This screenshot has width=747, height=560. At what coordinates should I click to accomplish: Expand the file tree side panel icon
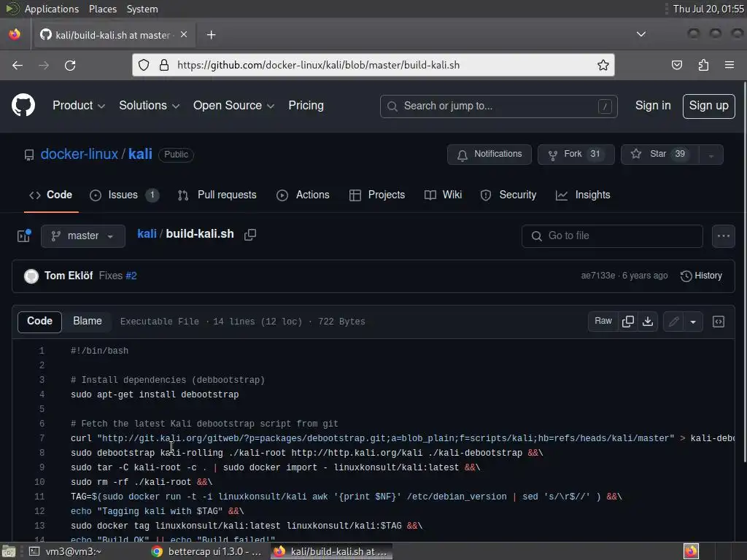pyautogui.click(x=24, y=236)
